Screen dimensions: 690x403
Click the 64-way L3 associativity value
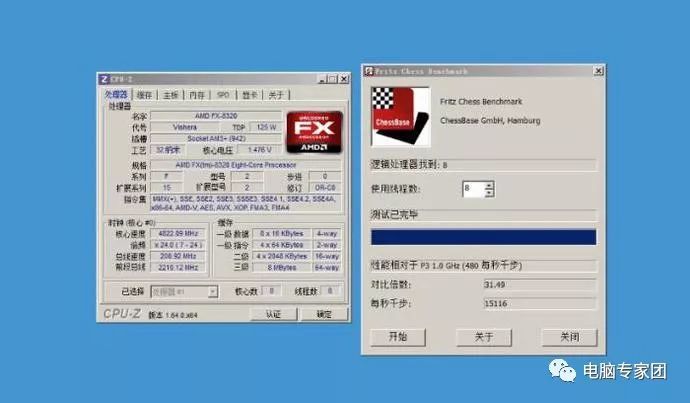pyautogui.click(x=327, y=268)
